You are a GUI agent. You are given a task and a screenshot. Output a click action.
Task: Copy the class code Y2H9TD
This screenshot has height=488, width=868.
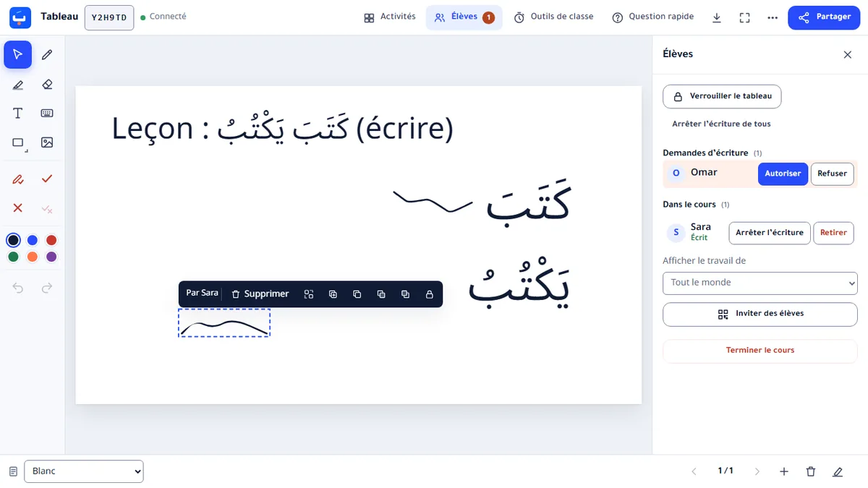pos(109,17)
